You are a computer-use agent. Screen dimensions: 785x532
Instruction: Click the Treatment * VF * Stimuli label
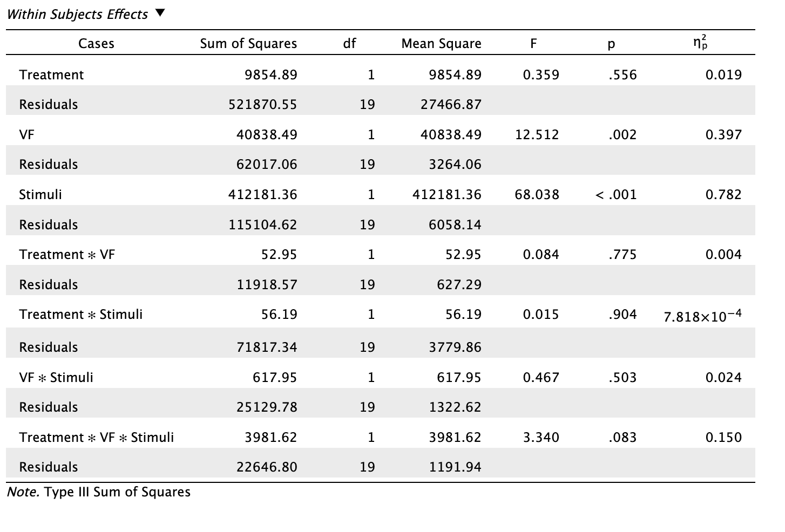pos(97,437)
